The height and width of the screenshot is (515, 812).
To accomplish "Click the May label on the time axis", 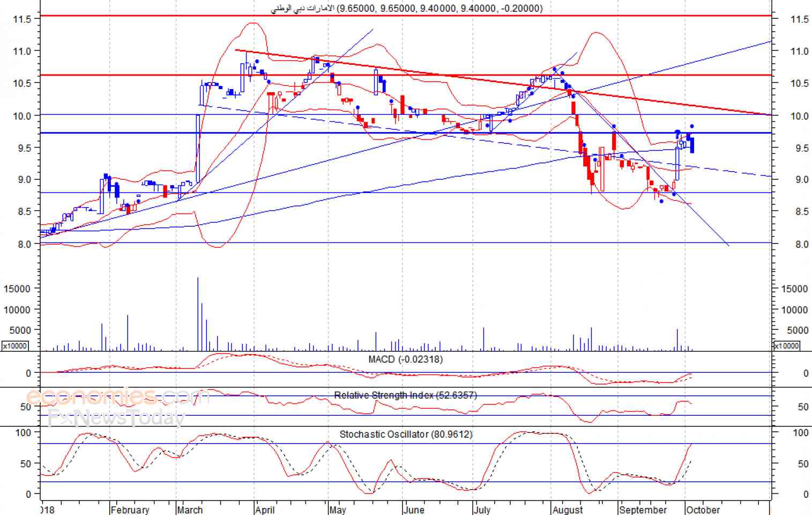I will click(x=338, y=510).
